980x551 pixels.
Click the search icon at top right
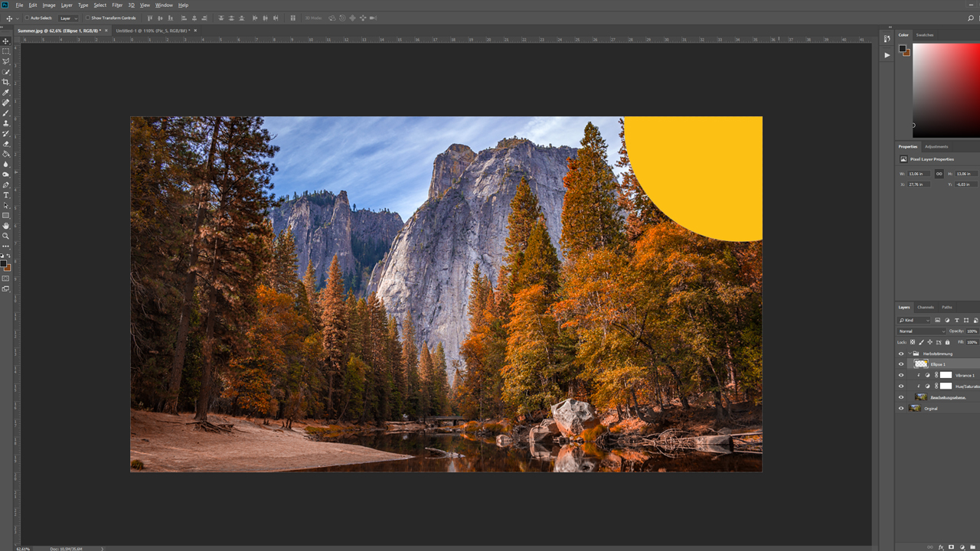pos(971,18)
